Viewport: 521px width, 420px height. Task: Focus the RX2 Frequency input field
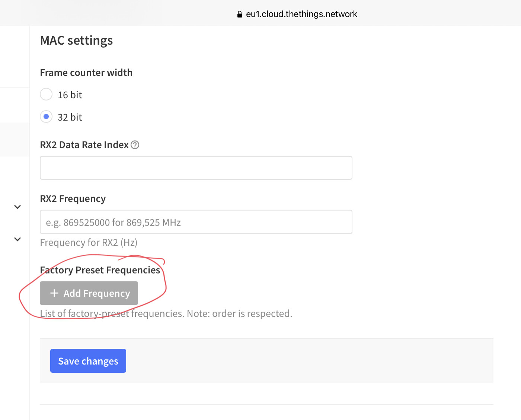196,222
